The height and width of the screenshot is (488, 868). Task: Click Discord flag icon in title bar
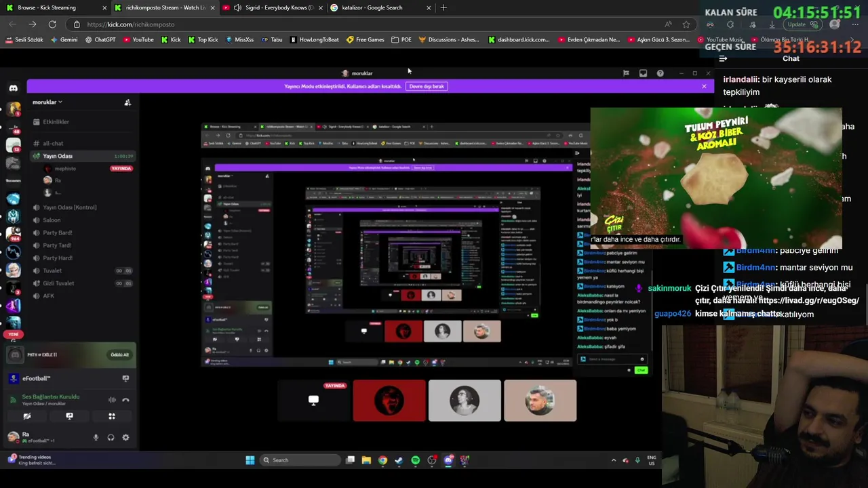click(x=626, y=73)
